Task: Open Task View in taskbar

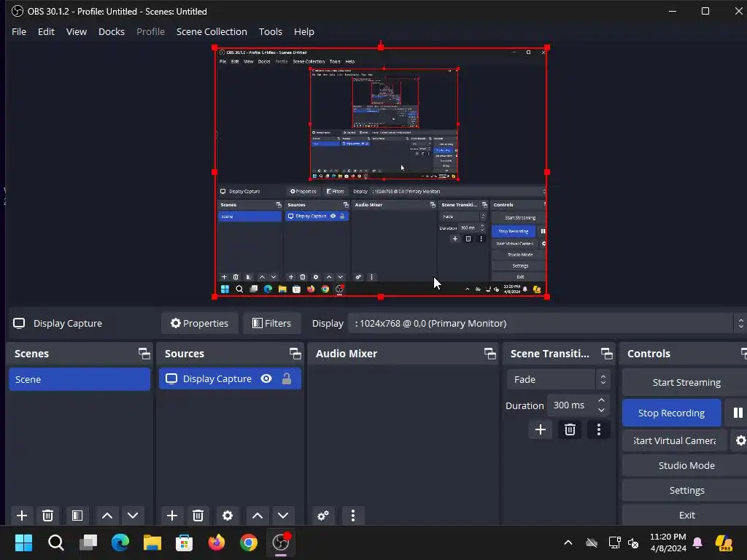Action: point(88,542)
